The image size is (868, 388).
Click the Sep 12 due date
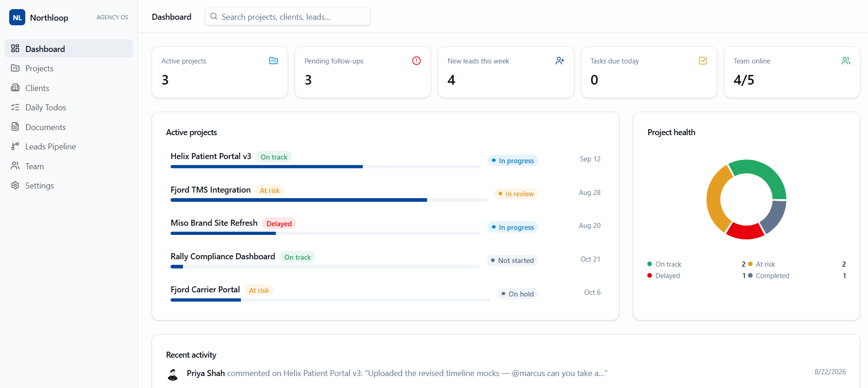click(590, 159)
